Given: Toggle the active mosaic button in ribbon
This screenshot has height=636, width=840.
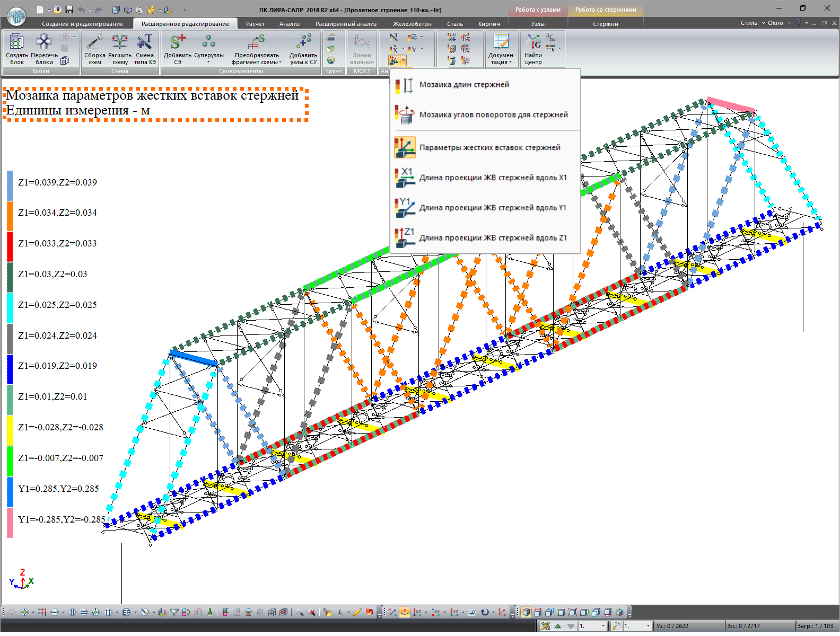Looking at the screenshot, I should [394, 60].
